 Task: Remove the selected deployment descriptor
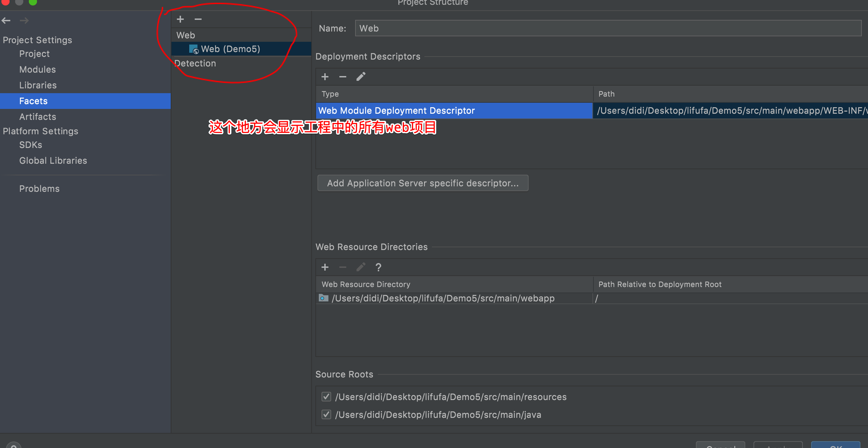343,77
